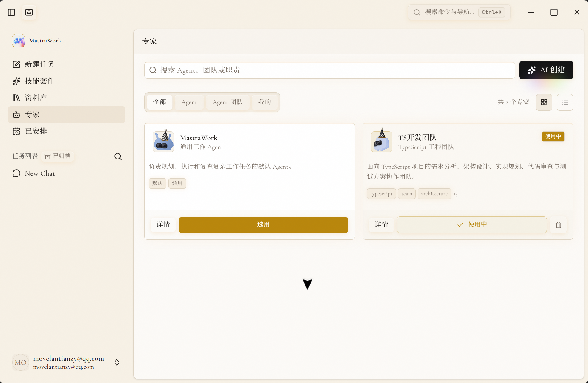Click the TS开发团队 card title

click(417, 137)
